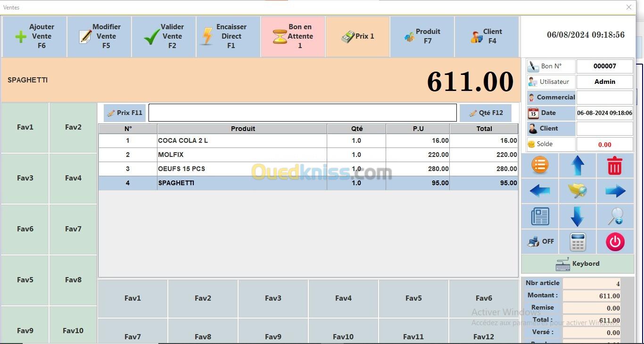
Task: Switch price level via Prix 1
Action: [x=357, y=37]
